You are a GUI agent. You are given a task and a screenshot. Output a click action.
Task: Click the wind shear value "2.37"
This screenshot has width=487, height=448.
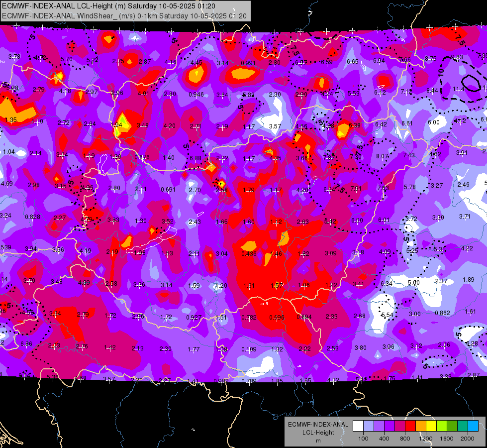tap(441, 281)
